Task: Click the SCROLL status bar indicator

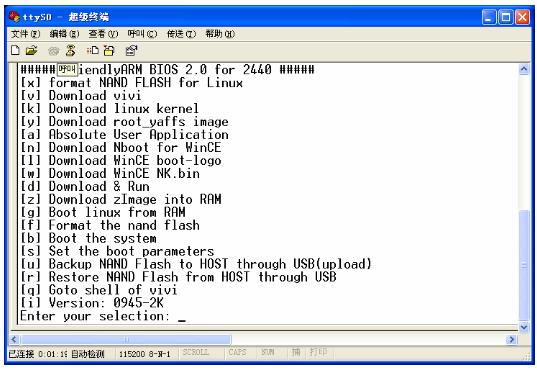Action: (196, 352)
